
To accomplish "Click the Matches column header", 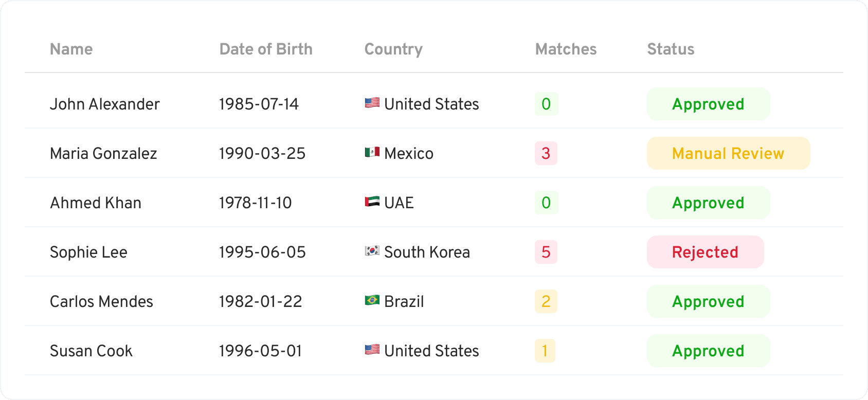I will [566, 49].
